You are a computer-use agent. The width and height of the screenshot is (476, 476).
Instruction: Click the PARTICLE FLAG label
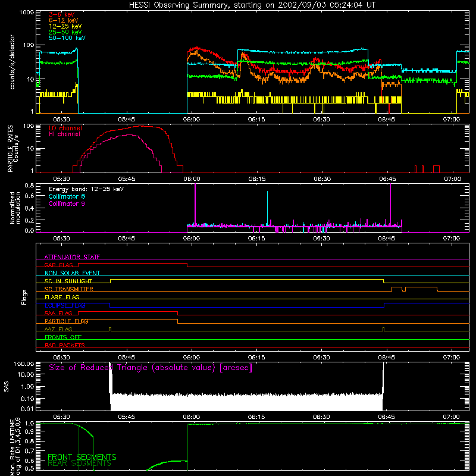coord(67,321)
